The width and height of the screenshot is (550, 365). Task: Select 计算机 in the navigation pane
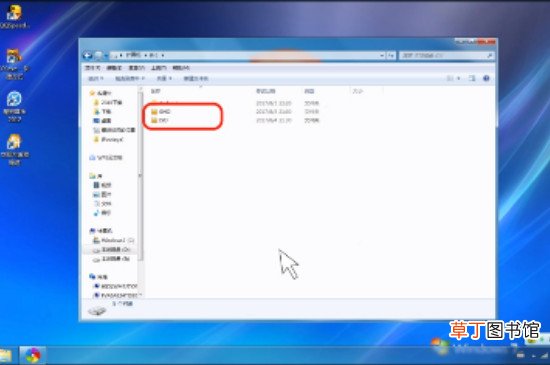[101, 230]
